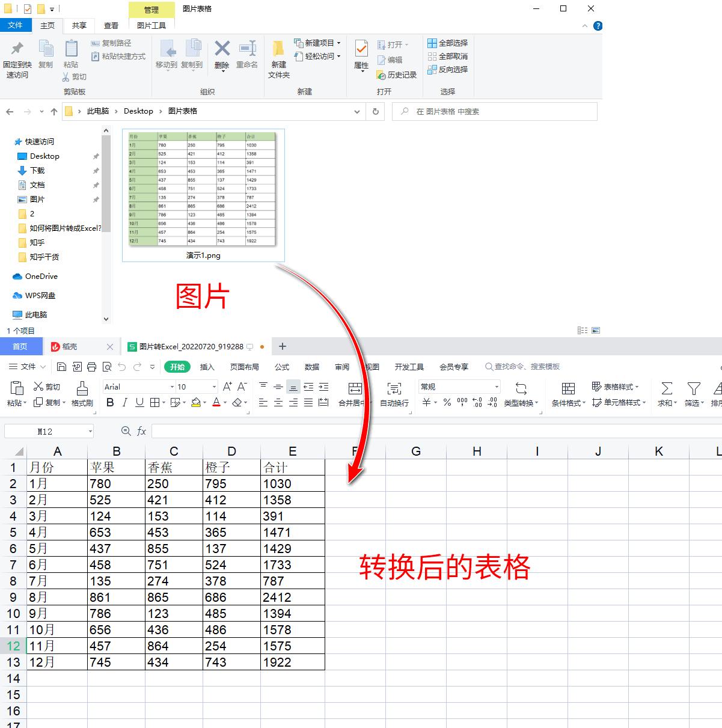Click 反向选择 to invert file selection
The height and width of the screenshot is (728, 722).
[448, 69]
